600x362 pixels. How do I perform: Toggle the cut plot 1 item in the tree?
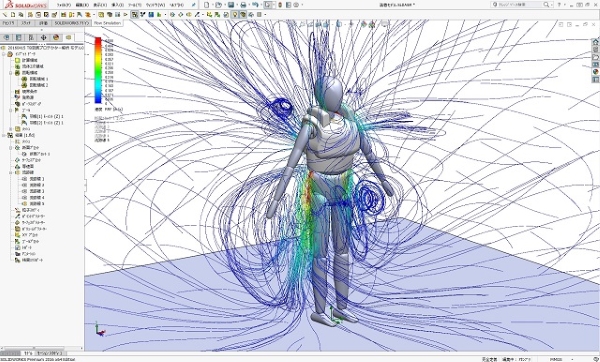(x=36, y=154)
